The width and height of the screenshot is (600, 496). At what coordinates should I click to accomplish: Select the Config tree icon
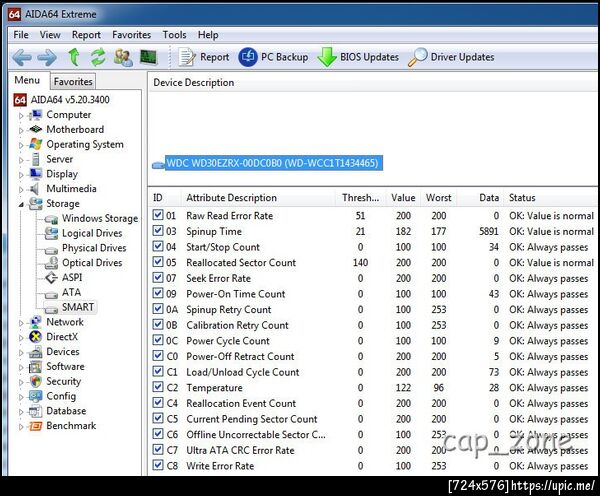coord(36,396)
